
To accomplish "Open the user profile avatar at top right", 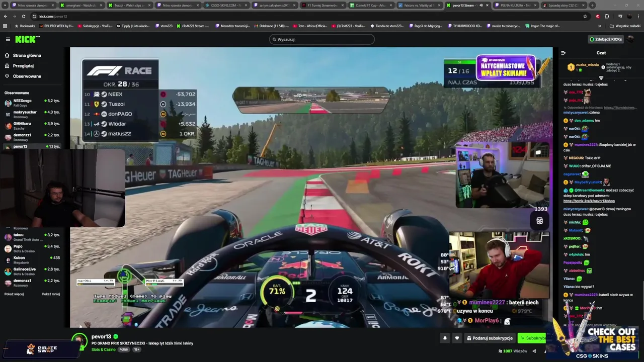I will [x=631, y=39].
